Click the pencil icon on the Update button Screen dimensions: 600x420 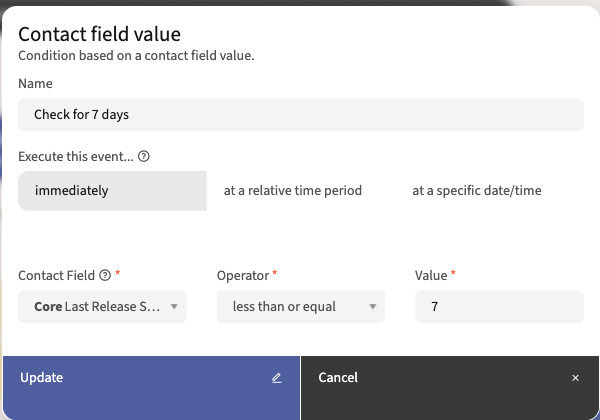(x=277, y=378)
